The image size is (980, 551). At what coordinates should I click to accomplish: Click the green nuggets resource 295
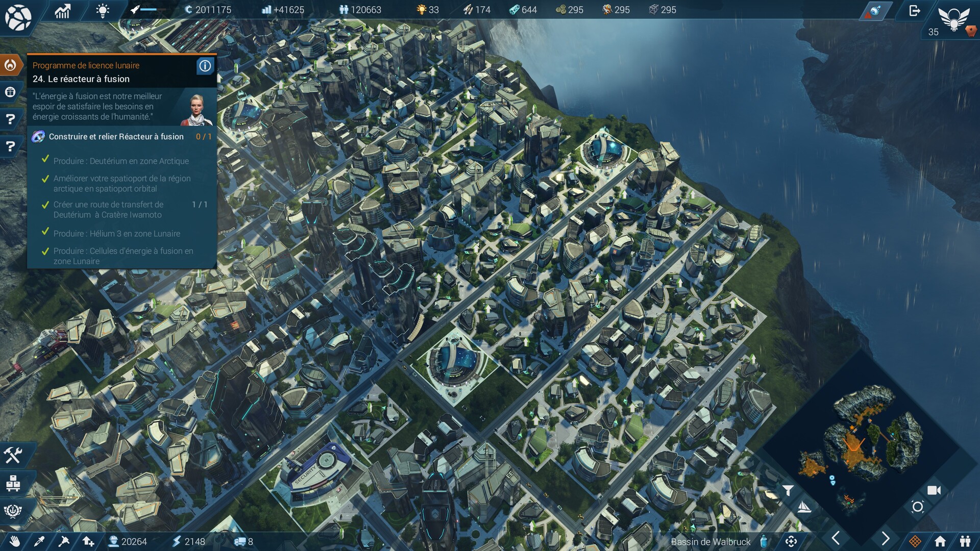(570, 10)
